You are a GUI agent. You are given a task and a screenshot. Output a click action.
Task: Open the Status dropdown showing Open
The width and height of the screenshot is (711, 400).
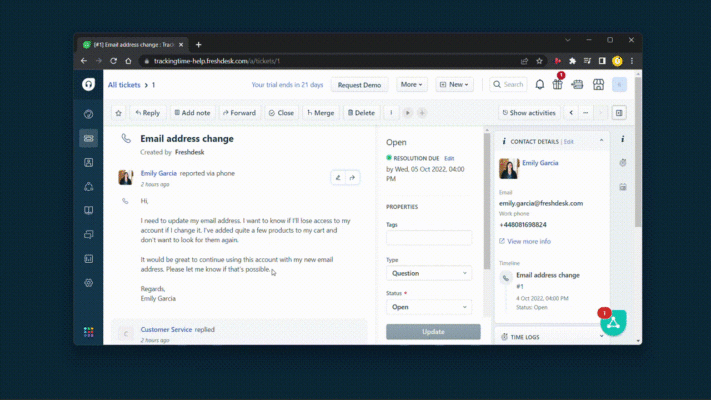point(429,307)
